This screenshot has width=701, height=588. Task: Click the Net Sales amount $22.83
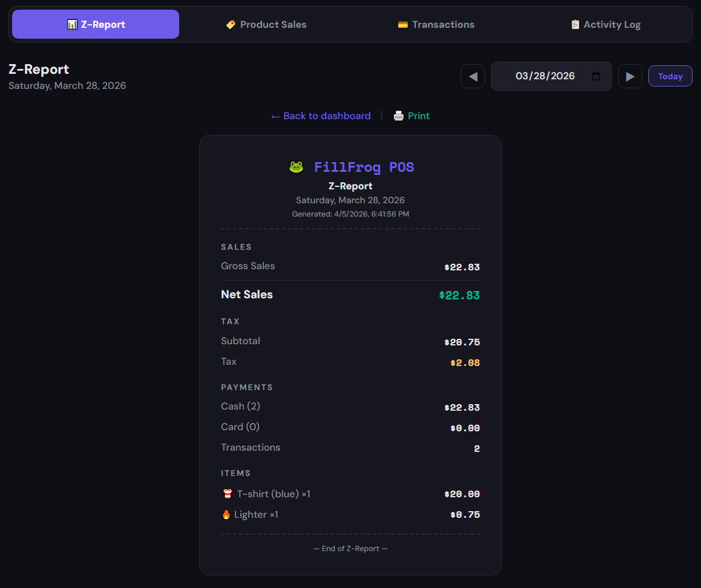point(459,296)
